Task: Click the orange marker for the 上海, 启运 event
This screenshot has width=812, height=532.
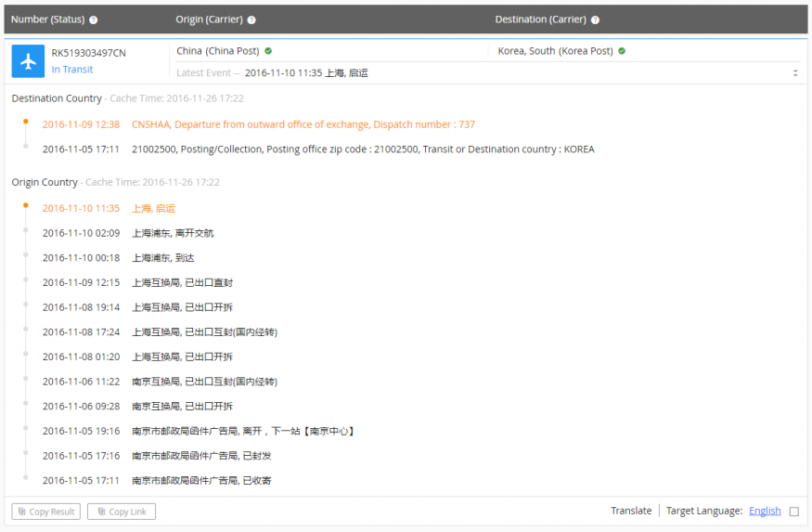Action: (x=26, y=206)
